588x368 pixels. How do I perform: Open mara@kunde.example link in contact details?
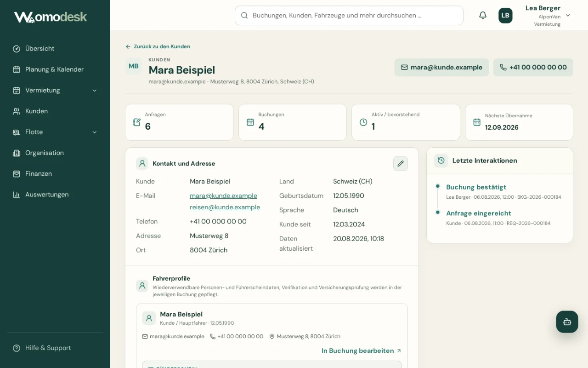(x=223, y=195)
